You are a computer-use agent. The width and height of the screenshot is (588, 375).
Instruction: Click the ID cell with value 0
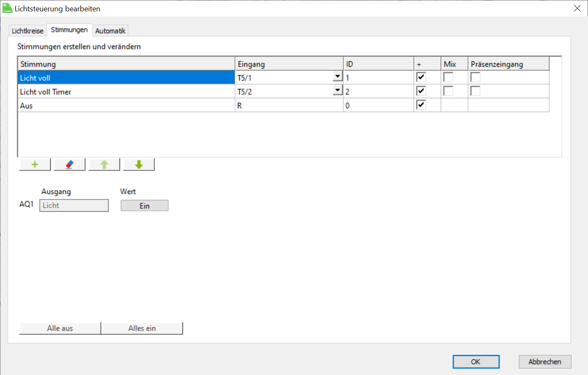point(379,105)
